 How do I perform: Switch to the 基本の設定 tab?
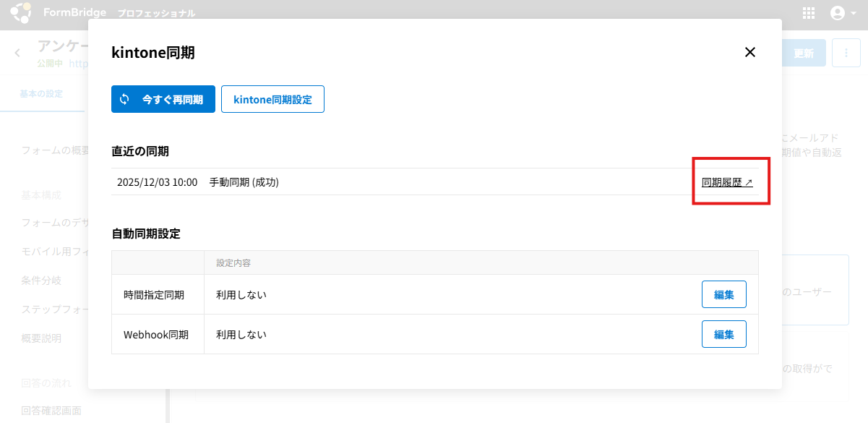(x=41, y=94)
